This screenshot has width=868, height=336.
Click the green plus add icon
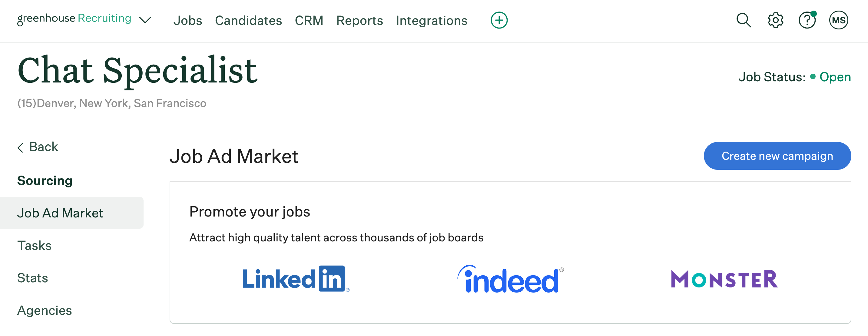[x=499, y=20]
